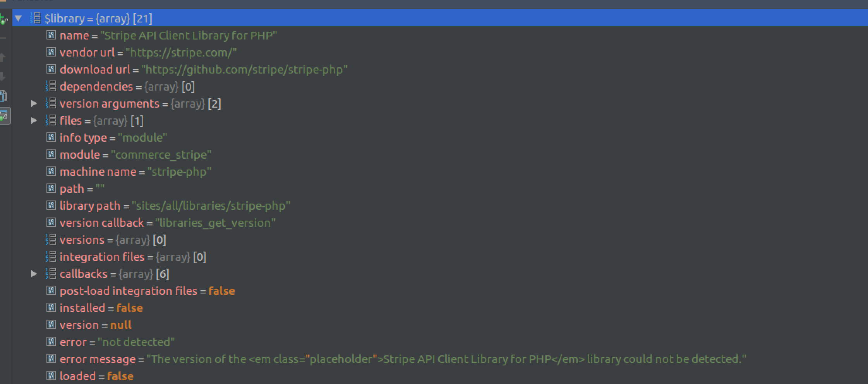Collapse the $library array node

[x=19, y=18]
